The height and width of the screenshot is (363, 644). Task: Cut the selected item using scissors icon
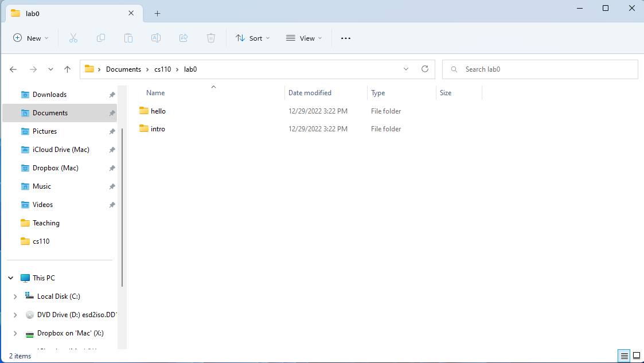coord(73,38)
